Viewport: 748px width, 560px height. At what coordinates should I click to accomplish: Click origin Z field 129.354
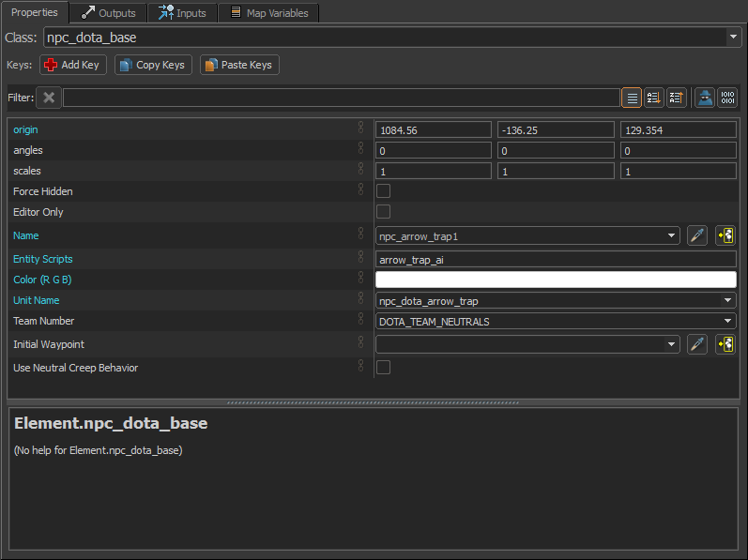[679, 130]
